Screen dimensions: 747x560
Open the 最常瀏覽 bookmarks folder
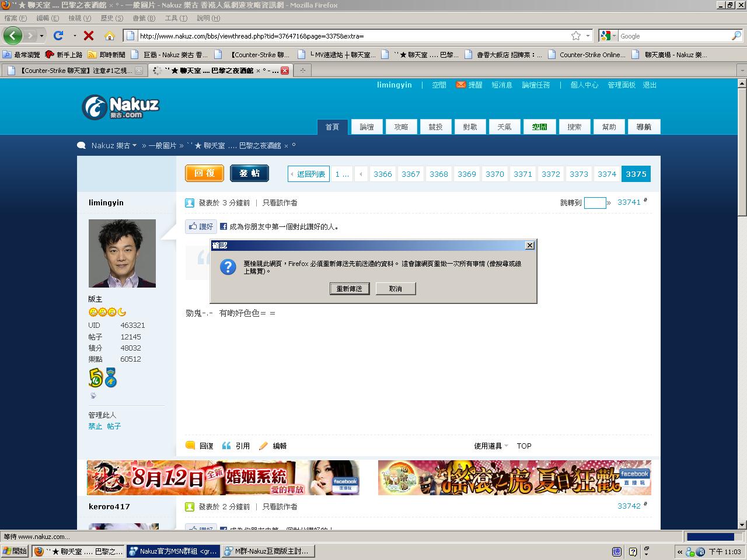pos(22,54)
